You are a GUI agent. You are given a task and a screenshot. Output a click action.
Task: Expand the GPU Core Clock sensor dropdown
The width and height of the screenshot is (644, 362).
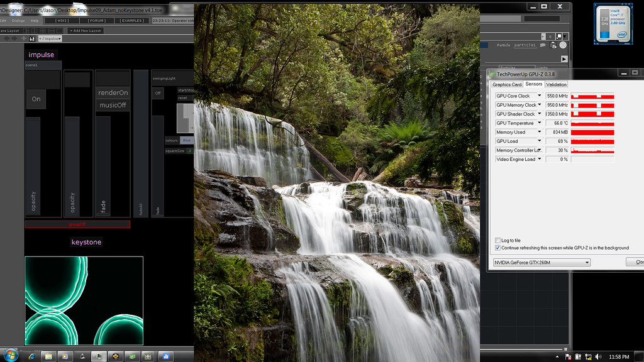539,96
